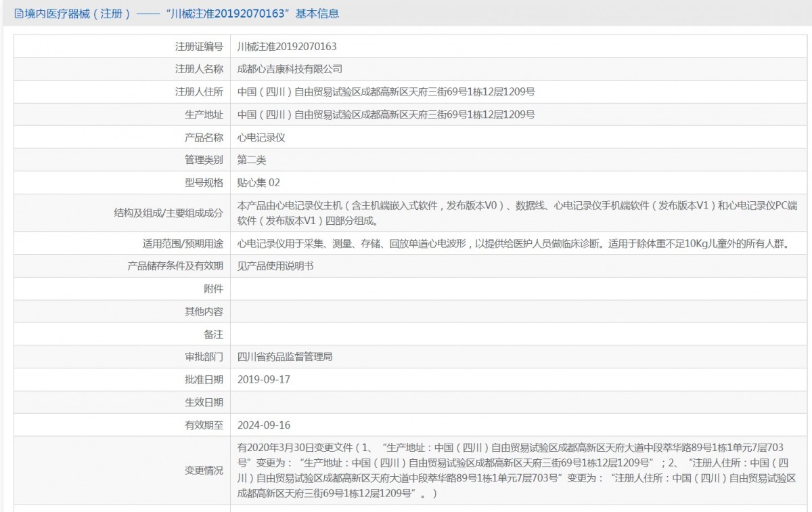Viewport: 812px width, 512px height.
Task: Click the document icon beside the page title
Action: click(18, 14)
